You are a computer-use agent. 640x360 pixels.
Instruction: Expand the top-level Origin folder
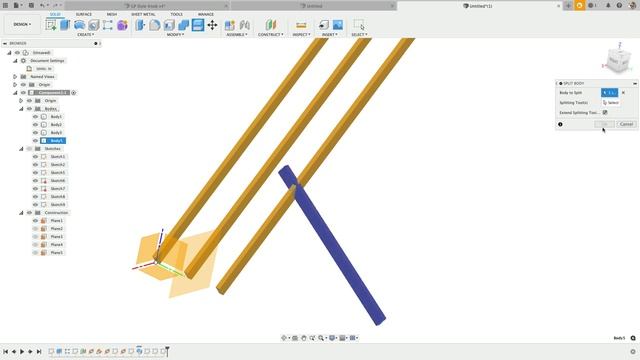coord(15,84)
